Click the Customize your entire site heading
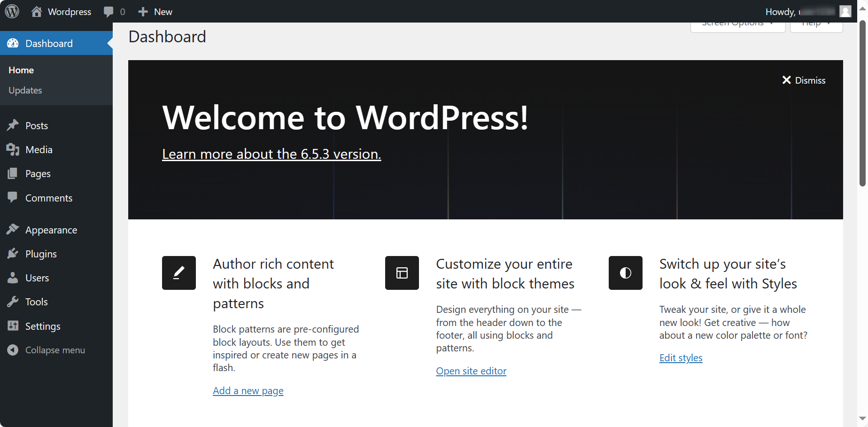868x427 pixels. tap(505, 274)
